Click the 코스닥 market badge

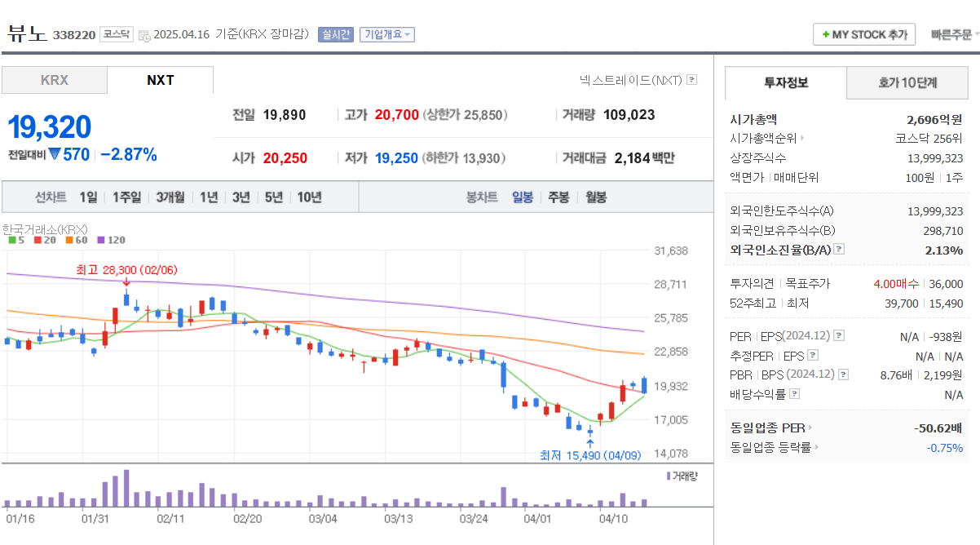pos(116,34)
